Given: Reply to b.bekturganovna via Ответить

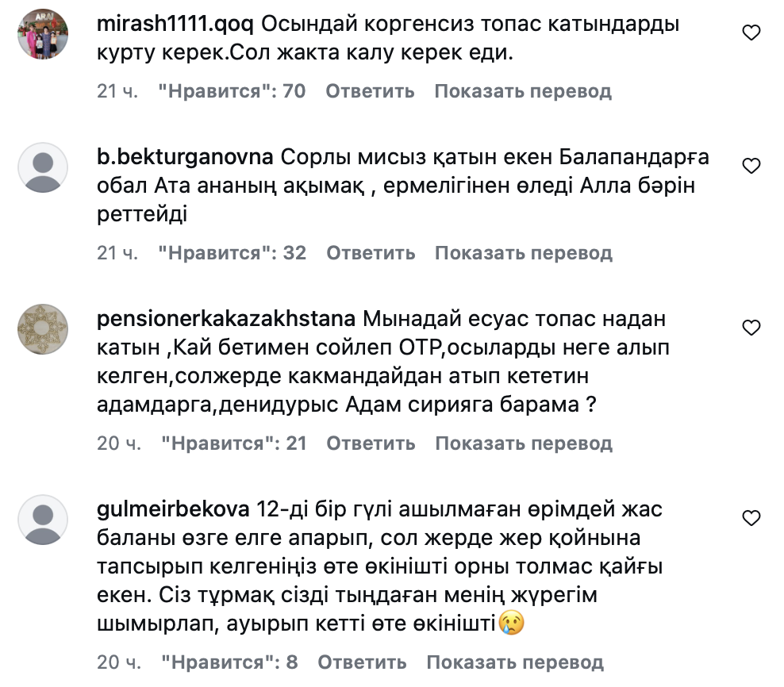Looking at the screenshot, I should click(x=371, y=253).
